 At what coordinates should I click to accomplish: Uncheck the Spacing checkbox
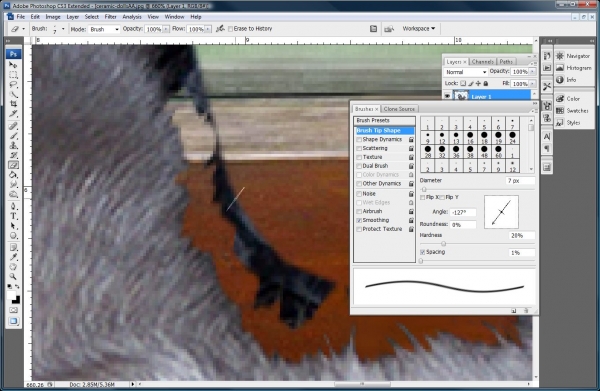pos(422,252)
